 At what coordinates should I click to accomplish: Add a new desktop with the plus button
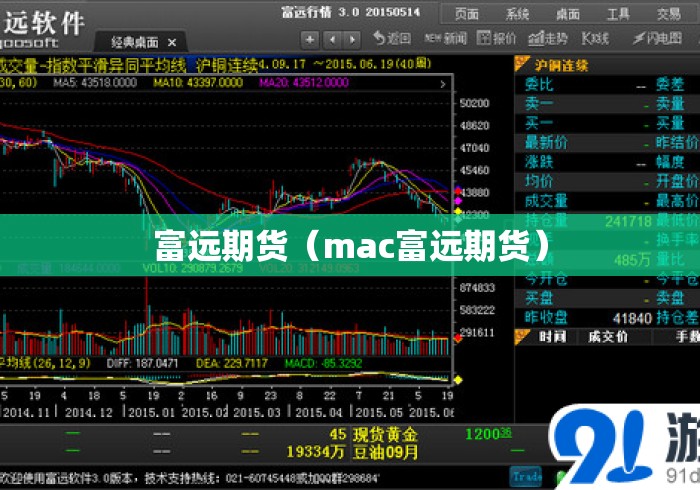point(310,40)
